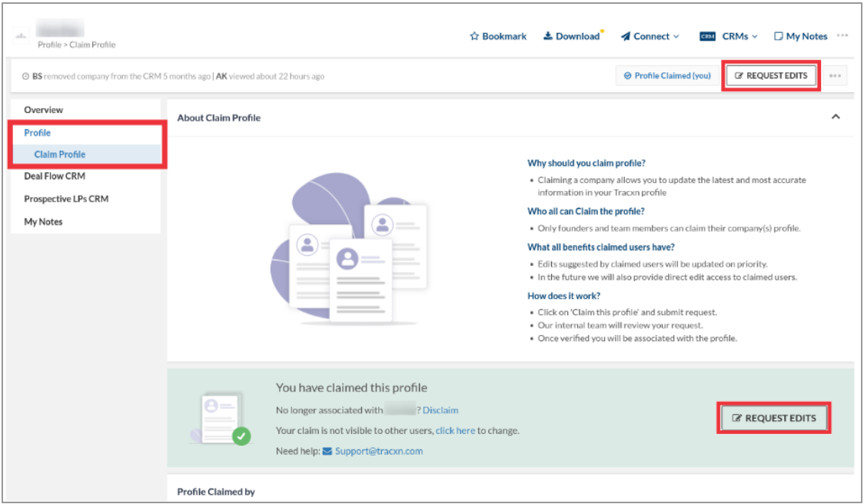Screen dimensions: 864x504
Task: Collapse the About Claim Profile section
Action: click(x=836, y=117)
